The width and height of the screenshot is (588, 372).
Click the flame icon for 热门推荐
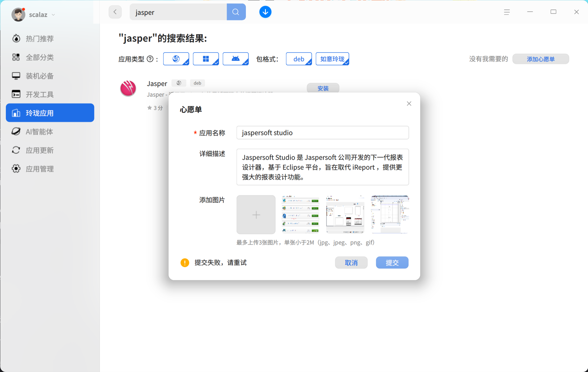point(16,39)
